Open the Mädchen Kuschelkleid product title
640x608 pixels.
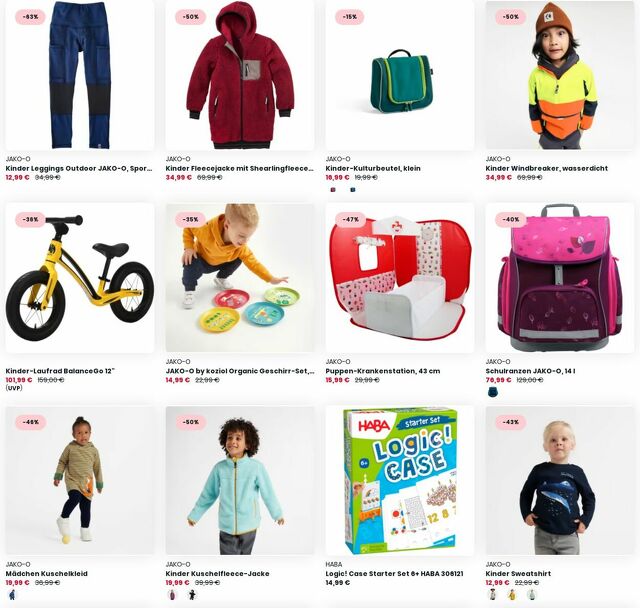[x=47, y=573]
